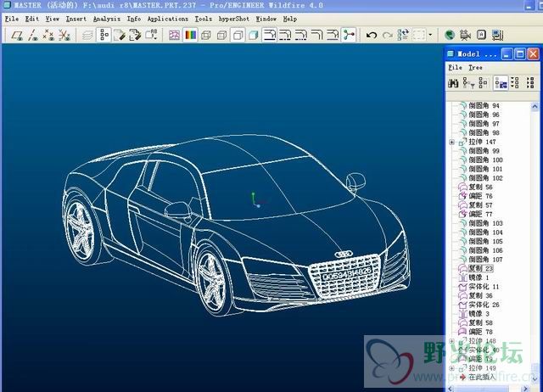Select 倒圆角 100 feature

click(485, 160)
